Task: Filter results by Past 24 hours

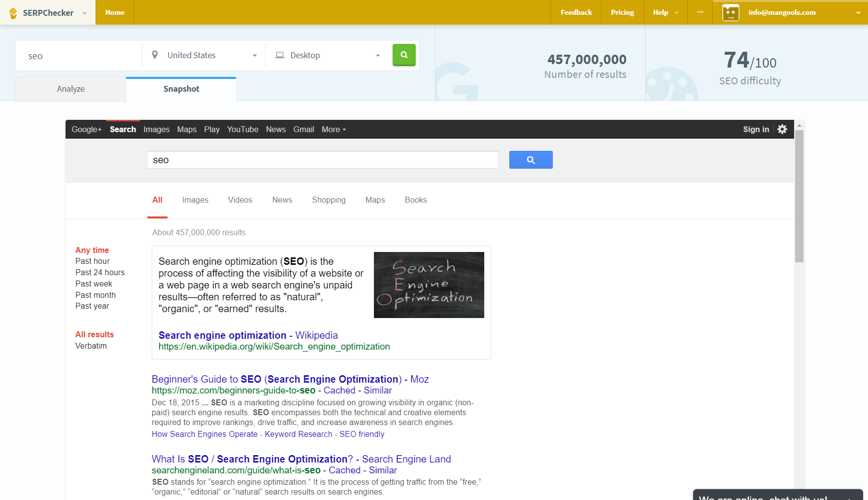Action: 100,272
